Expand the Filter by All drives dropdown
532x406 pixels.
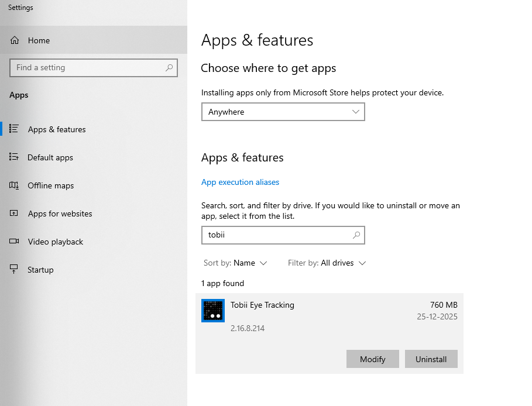pyautogui.click(x=327, y=263)
